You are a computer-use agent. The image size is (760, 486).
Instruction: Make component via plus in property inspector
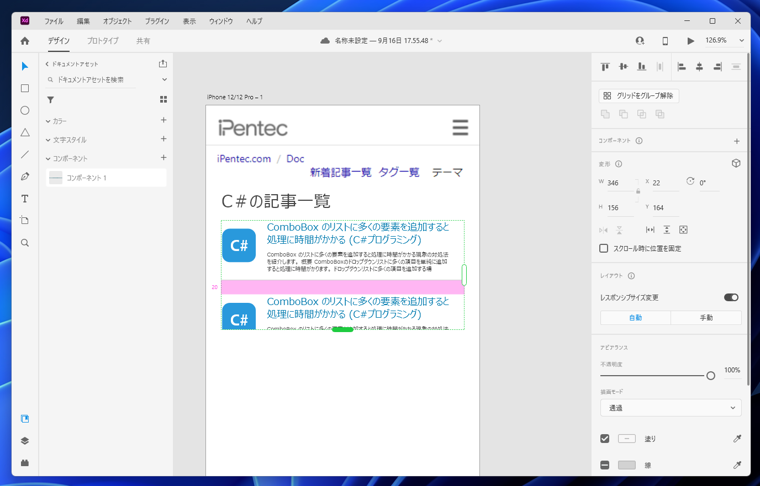pyautogui.click(x=736, y=141)
